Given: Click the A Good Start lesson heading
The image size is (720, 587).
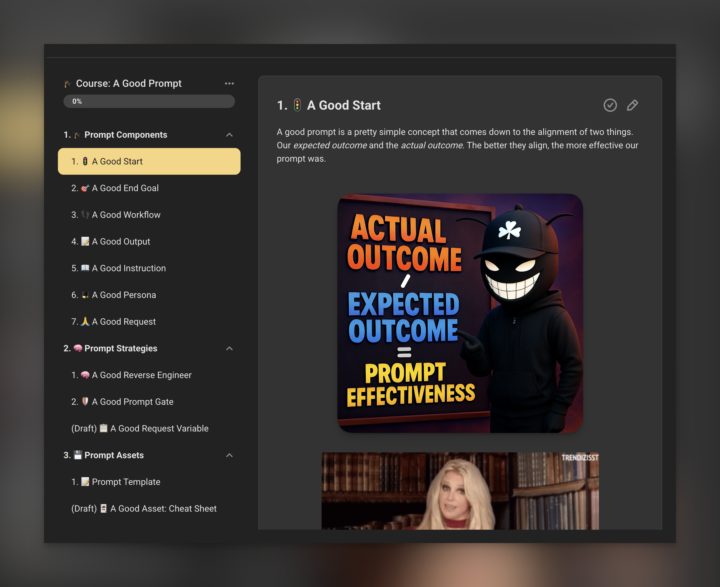Looking at the screenshot, I should 343,106.
